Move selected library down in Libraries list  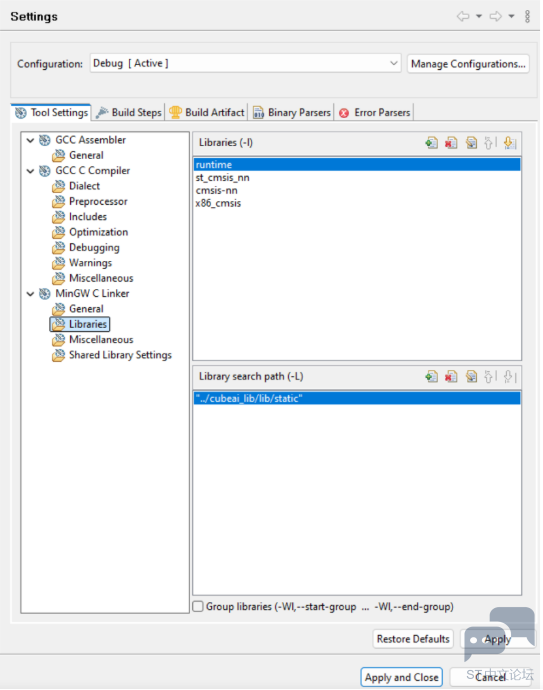(510, 143)
